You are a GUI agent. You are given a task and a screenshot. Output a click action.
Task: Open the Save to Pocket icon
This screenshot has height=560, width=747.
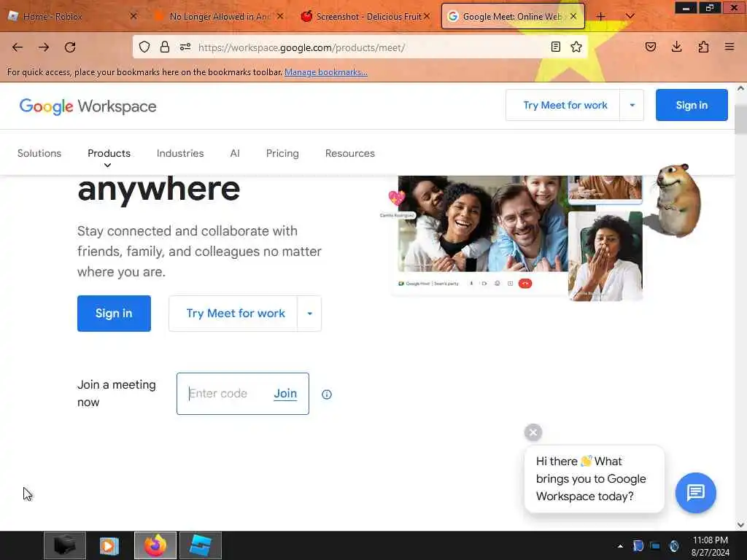point(651,47)
